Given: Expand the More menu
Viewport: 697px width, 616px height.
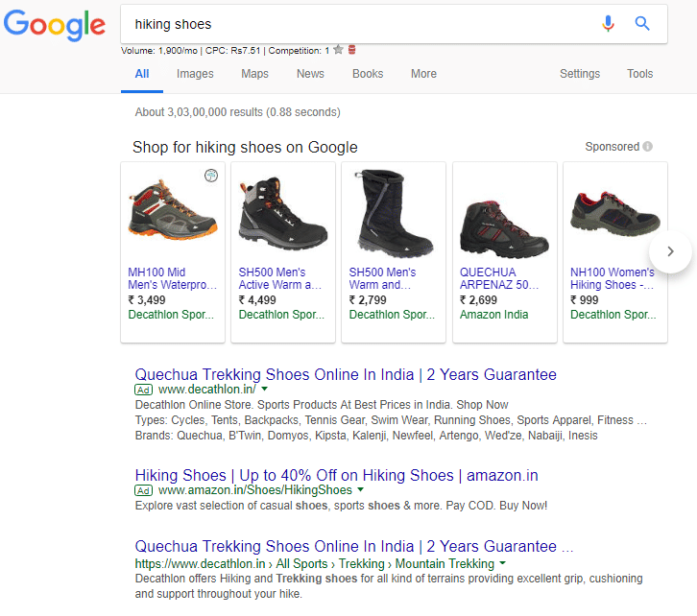Looking at the screenshot, I should [423, 74].
